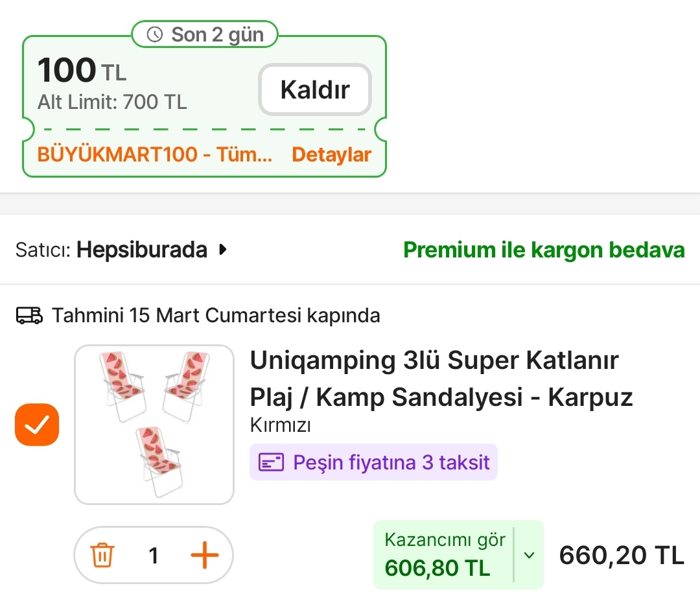Tap the credit card installment icon
Viewport: 700px width, 592px height.
coord(271,462)
